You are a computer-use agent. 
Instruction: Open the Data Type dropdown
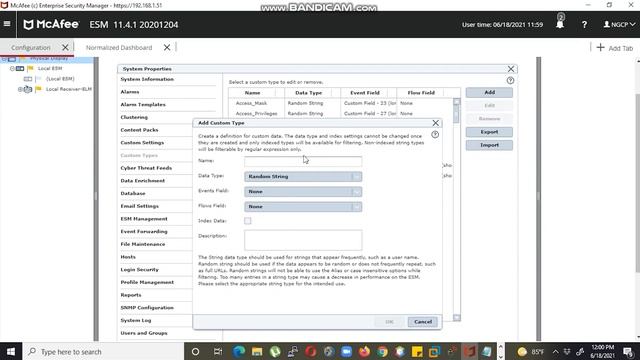(x=303, y=176)
